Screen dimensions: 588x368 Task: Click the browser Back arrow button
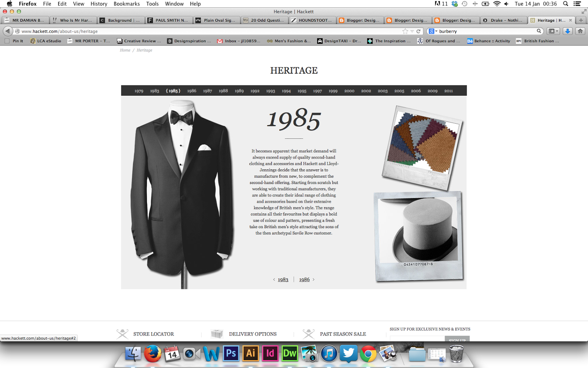click(8, 31)
